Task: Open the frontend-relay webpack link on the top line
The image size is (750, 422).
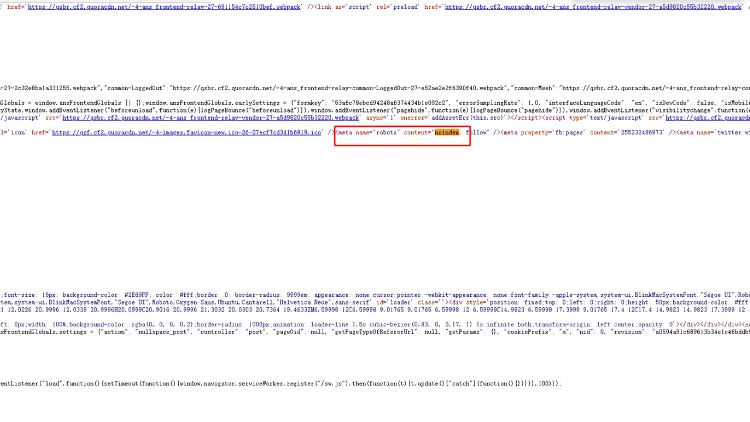Action: pyautogui.click(x=164, y=7)
